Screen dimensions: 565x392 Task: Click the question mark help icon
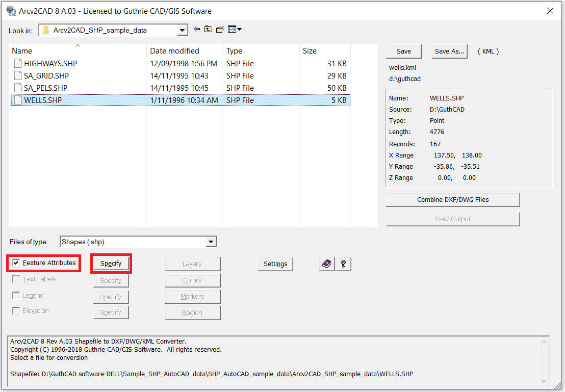pos(343,264)
